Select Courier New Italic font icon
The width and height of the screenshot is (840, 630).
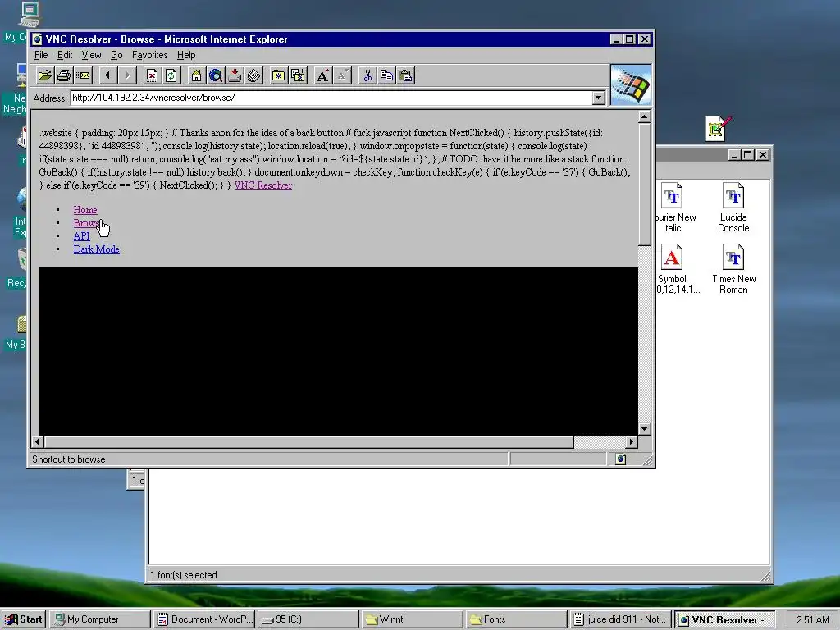click(x=673, y=208)
